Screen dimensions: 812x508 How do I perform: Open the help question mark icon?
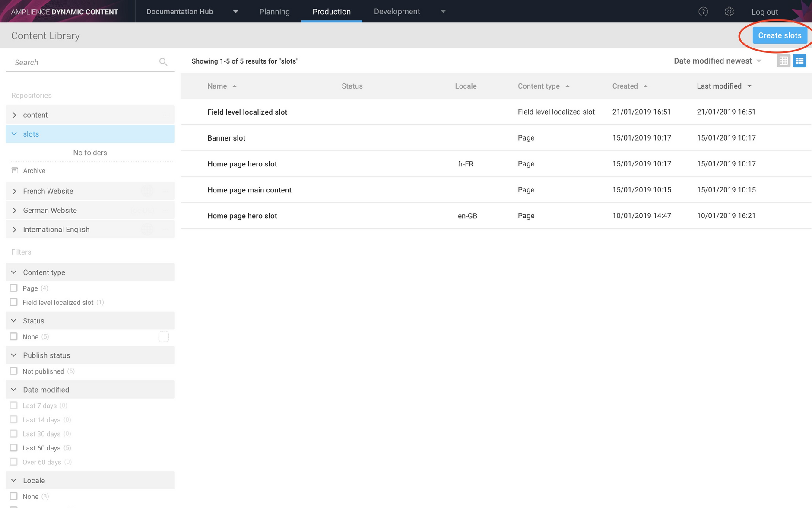point(703,11)
